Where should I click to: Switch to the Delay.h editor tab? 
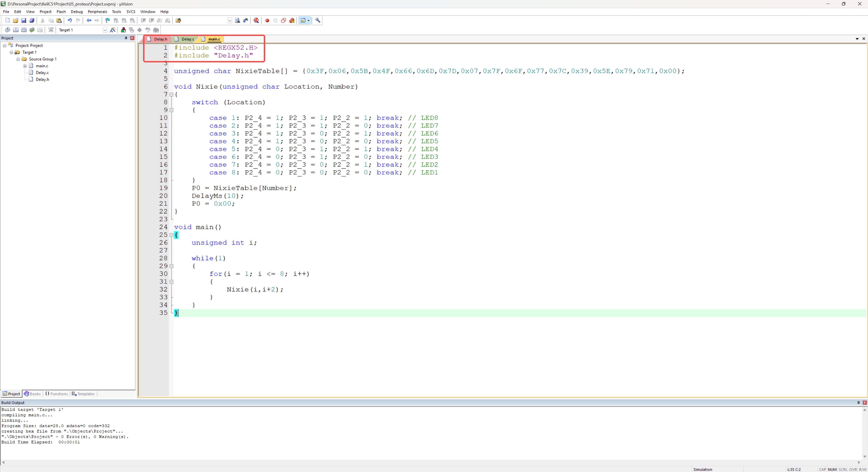pyautogui.click(x=157, y=39)
